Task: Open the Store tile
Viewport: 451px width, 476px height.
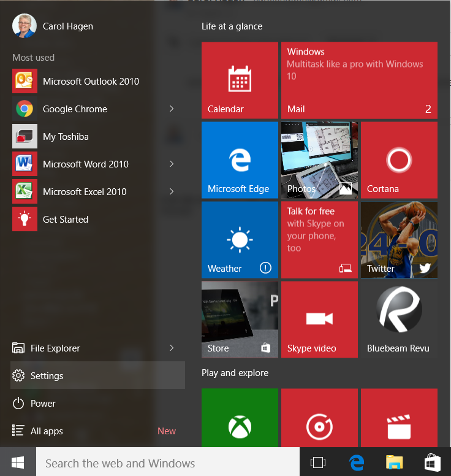Action: coord(240,320)
